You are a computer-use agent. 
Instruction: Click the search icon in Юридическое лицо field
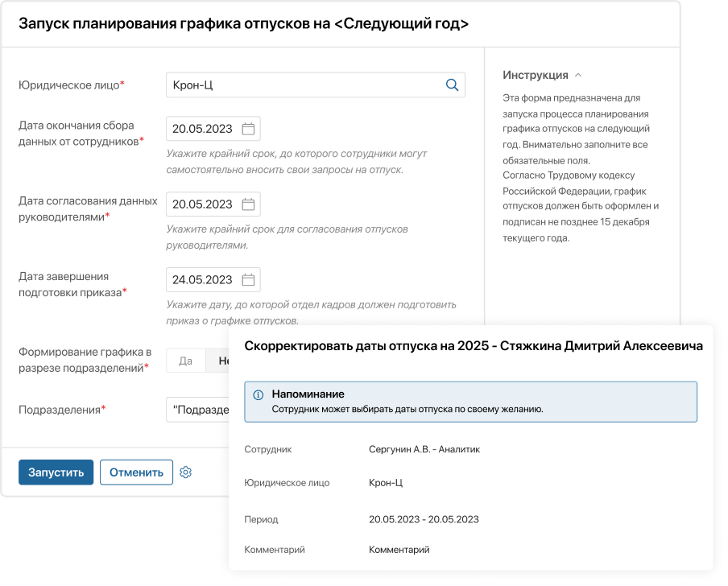[x=452, y=85]
